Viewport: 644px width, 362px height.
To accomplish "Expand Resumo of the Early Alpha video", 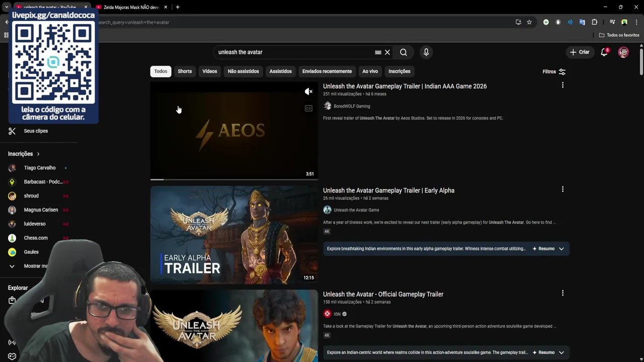I will (x=548, y=248).
